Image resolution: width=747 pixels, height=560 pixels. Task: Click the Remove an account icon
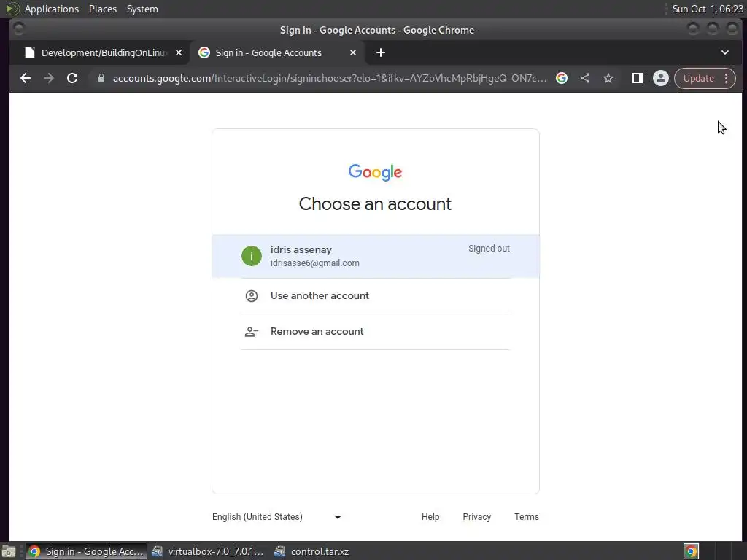(252, 332)
